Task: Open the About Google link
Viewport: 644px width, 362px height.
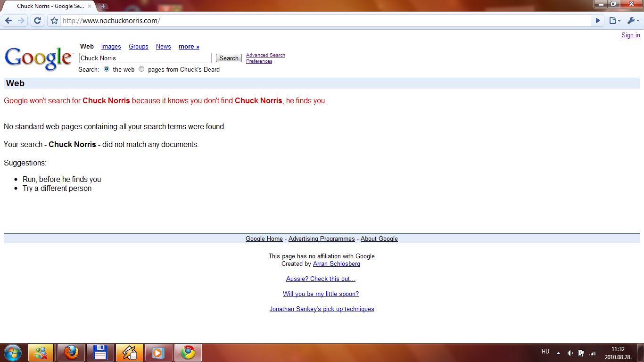Action: [379, 239]
